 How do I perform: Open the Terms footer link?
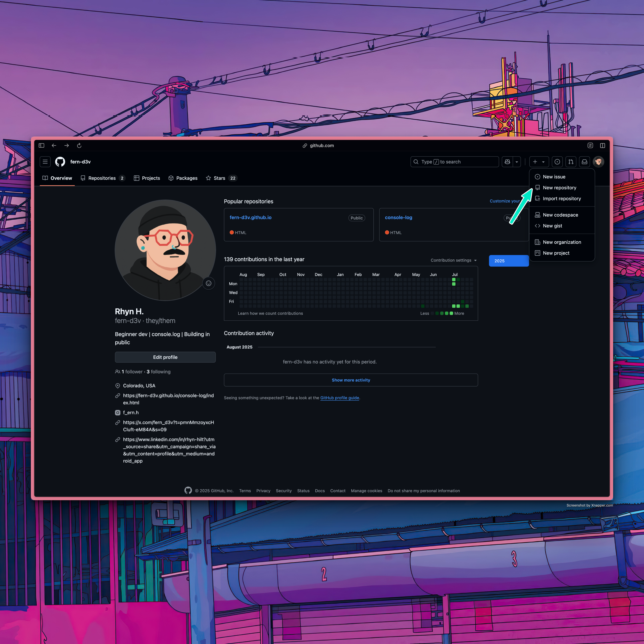pos(245,491)
